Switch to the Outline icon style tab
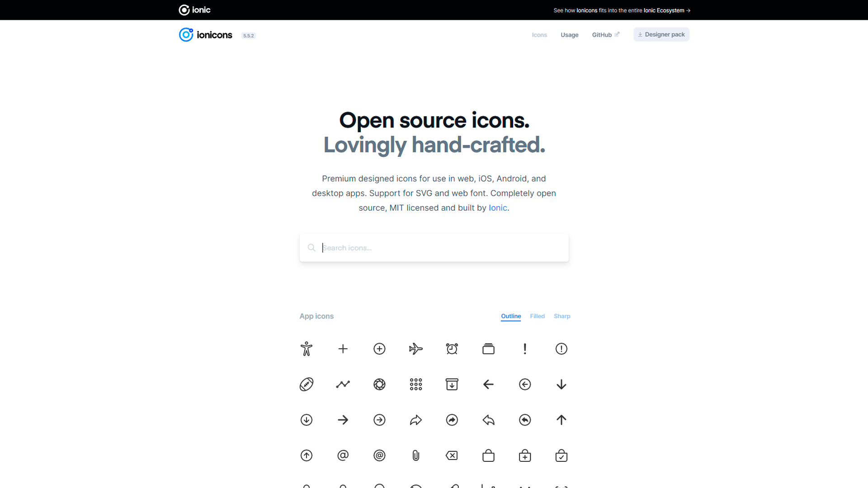Viewport: 868px width, 488px height. coord(511,316)
